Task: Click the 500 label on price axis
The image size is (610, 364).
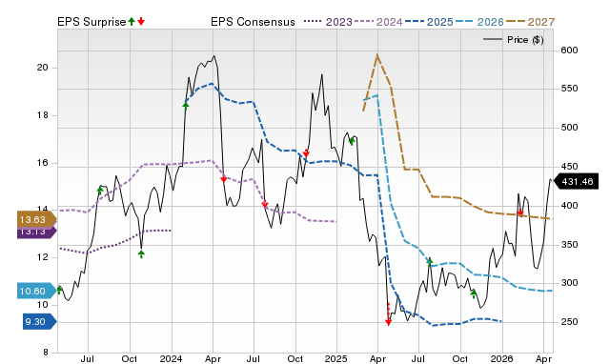Action: click(x=569, y=128)
